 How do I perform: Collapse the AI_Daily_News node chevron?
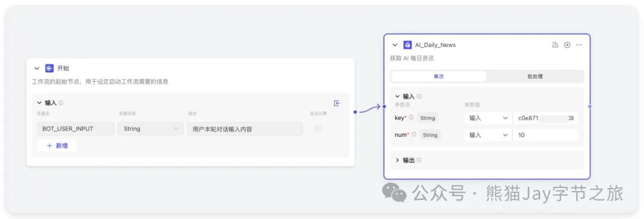point(395,45)
